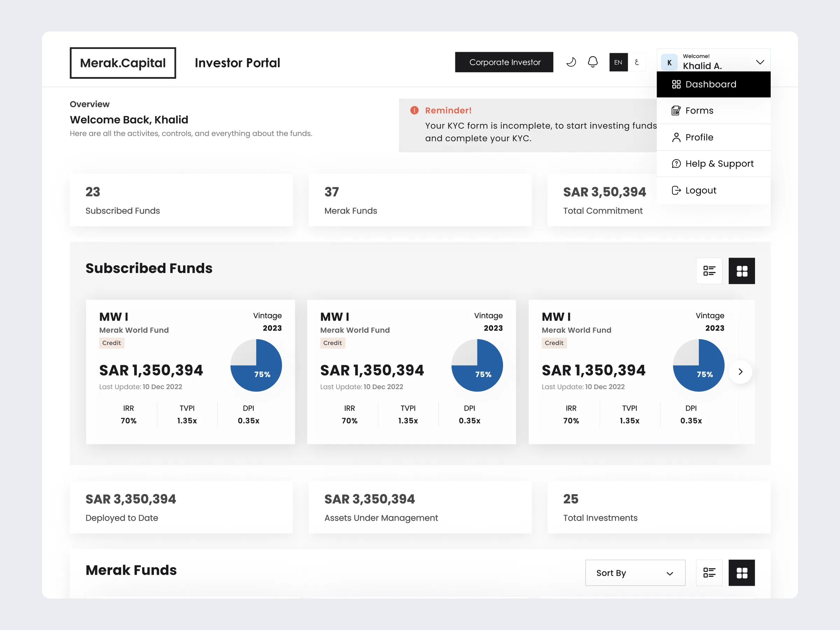Screen dimensions: 840x630
Task: Switch Merak Funds to list view
Action: [x=709, y=573]
